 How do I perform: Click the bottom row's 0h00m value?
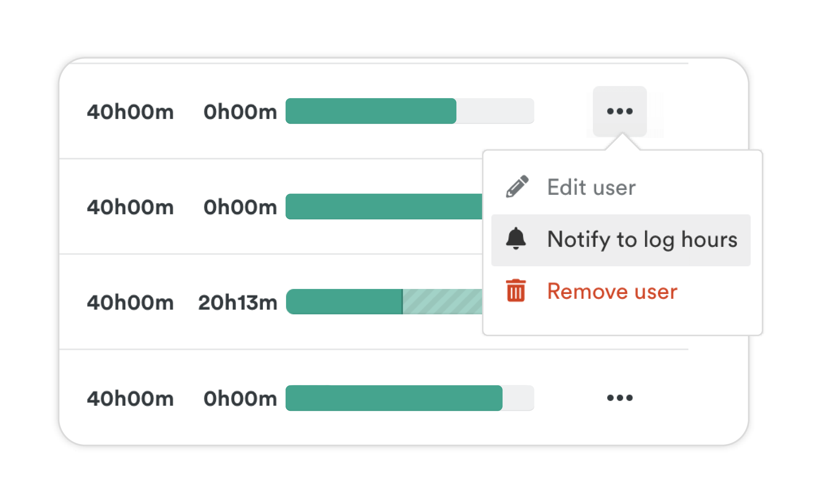pos(240,399)
